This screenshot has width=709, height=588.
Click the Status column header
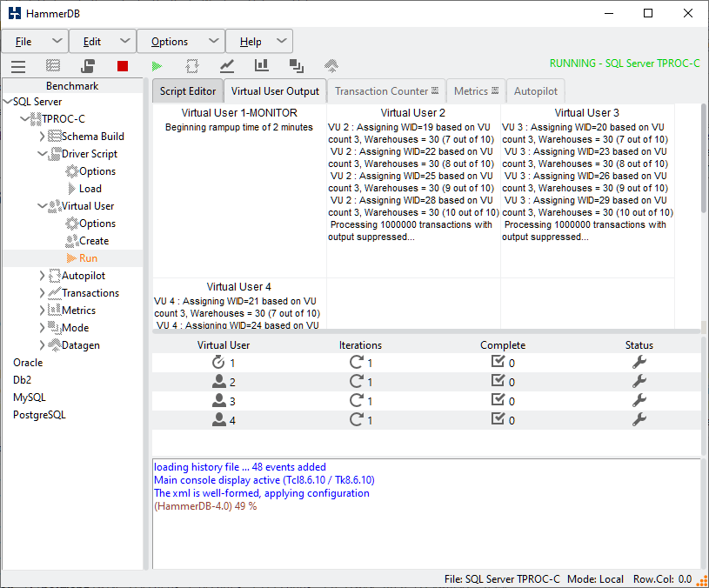(639, 345)
